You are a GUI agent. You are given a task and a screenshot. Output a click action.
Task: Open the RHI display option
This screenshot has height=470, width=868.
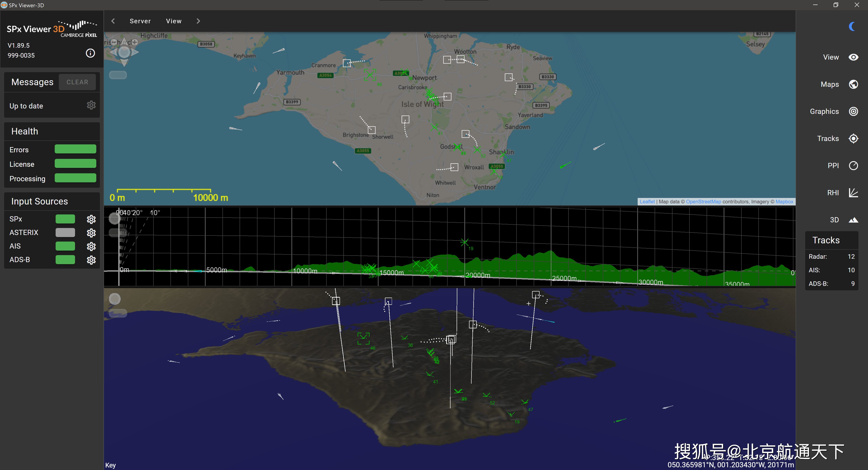pyautogui.click(x=853, y=193)
